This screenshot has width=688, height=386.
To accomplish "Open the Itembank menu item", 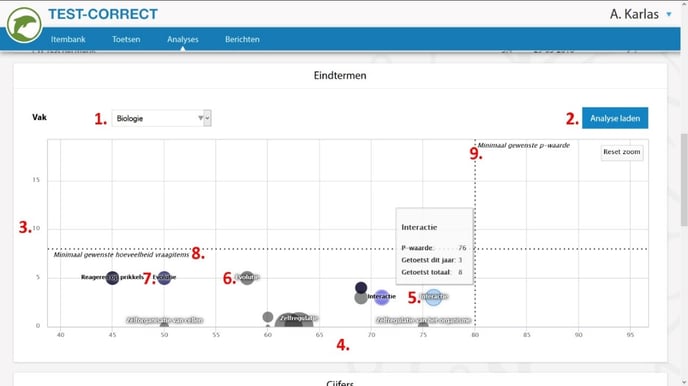I will point(68,39).
